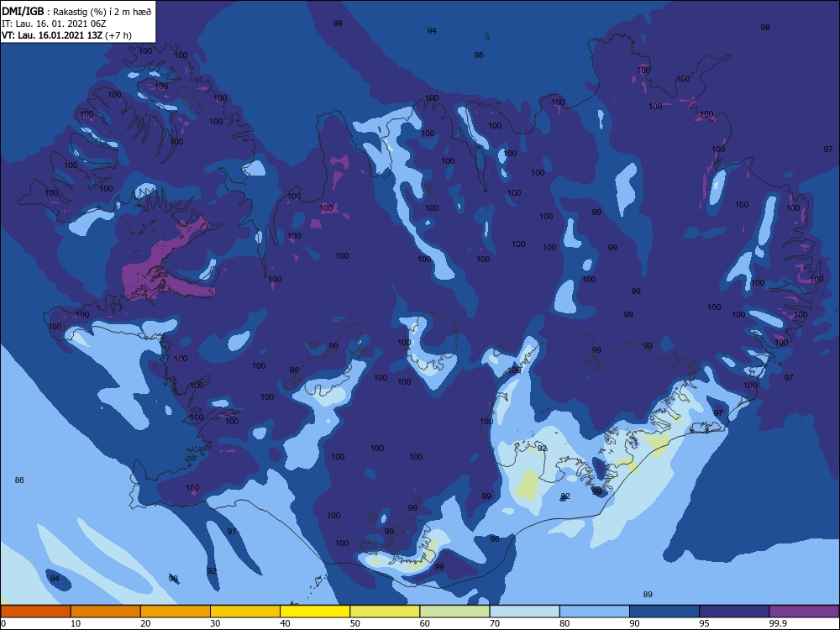Click legend scale label '99.9'

point(778,623)
